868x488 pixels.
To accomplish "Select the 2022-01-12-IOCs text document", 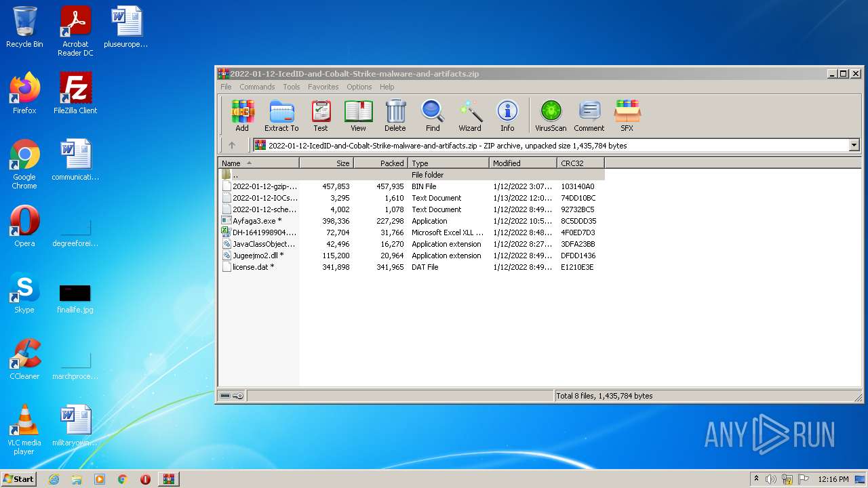I will tap(412, 198).
